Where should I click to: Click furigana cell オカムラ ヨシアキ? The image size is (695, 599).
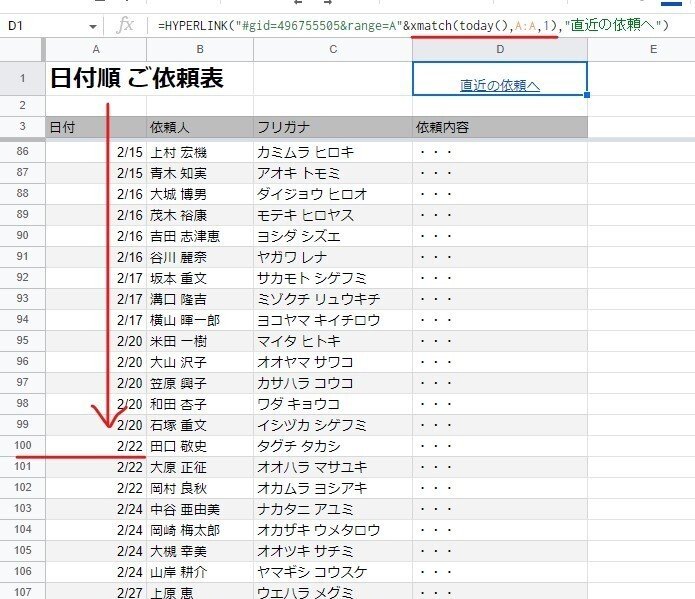[333, 488]
